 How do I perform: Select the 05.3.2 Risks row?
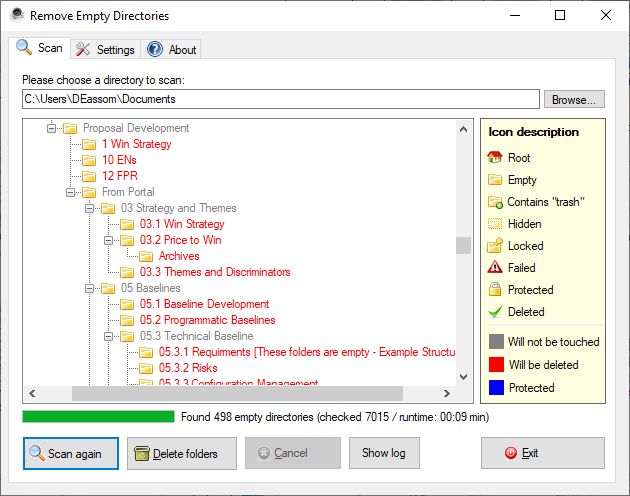[x=188, y=368]
